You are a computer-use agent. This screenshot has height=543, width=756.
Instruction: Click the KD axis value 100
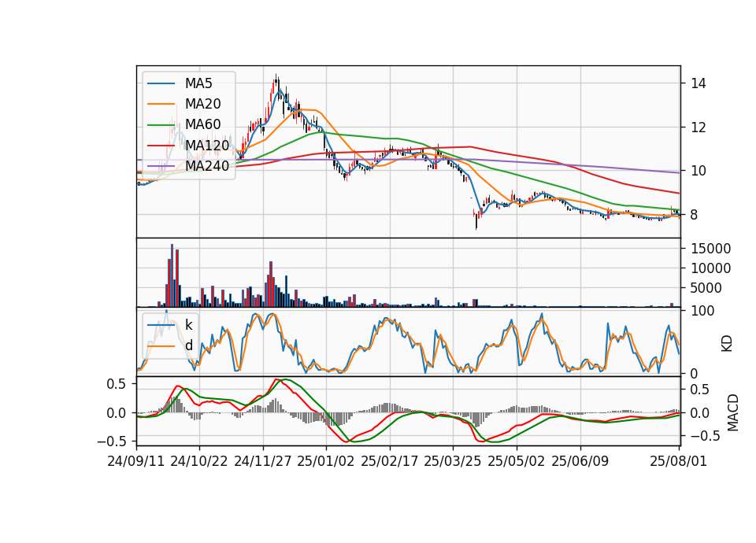pos(702,311)
